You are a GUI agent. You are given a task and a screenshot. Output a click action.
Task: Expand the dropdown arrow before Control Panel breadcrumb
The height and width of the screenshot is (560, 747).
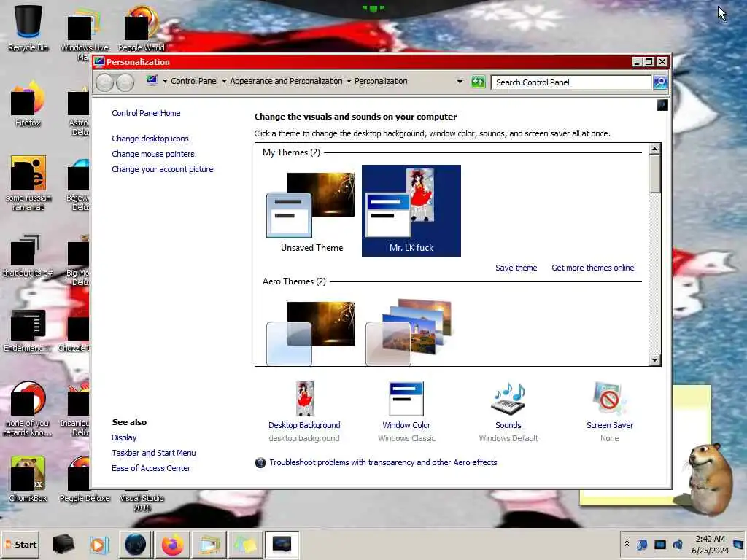[165, 82]
